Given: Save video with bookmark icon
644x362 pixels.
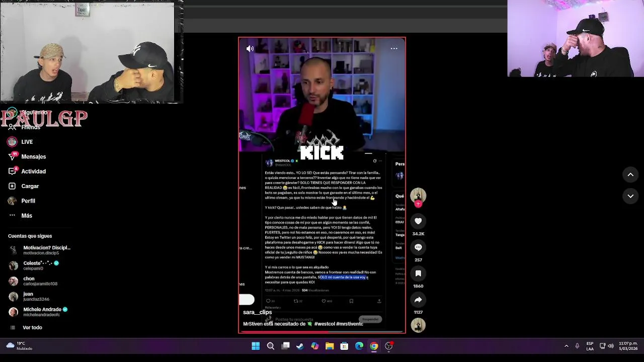Looking at the screenshot, I should [x=418, y=274].
